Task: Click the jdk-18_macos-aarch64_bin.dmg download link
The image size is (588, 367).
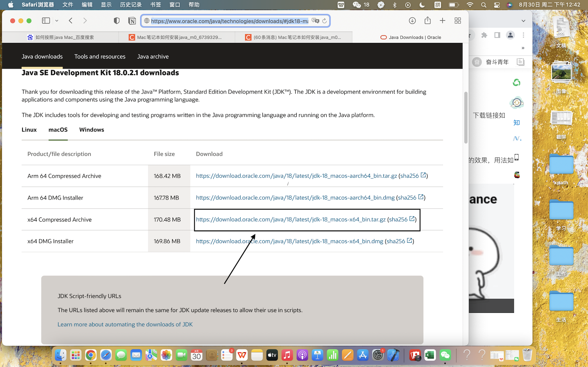Action: [x=295, y=197]
